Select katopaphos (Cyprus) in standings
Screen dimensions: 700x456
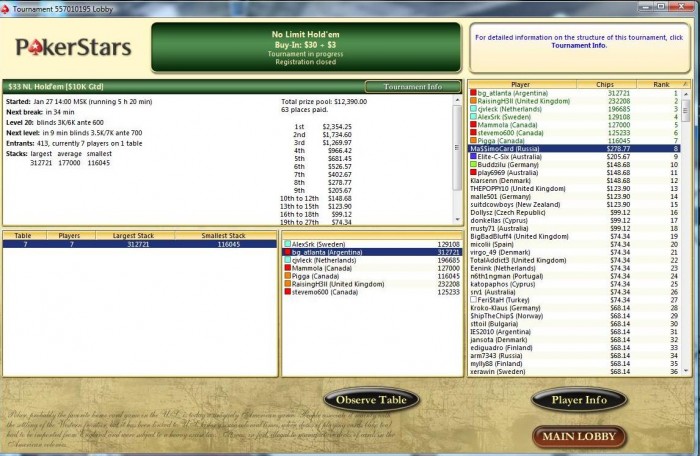574,284
